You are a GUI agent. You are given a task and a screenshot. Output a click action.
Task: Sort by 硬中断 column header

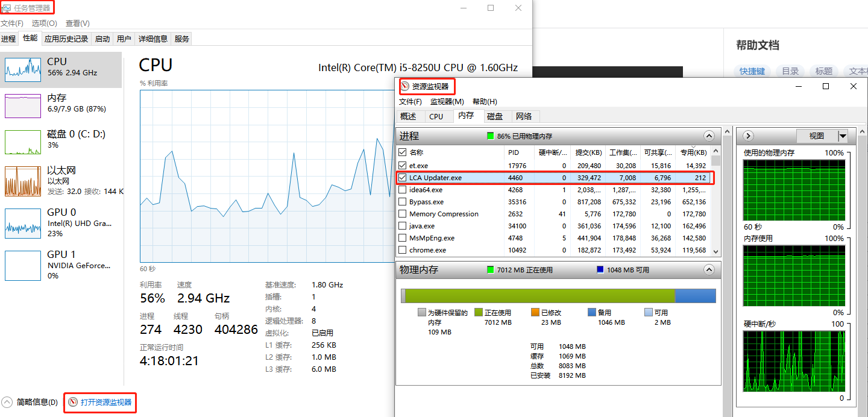click(x=552, y=153)
